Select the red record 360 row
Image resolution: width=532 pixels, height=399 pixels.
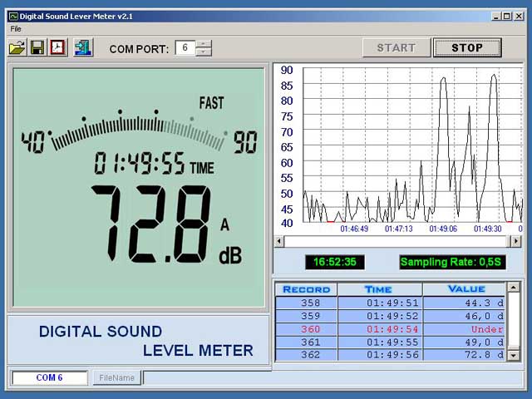[x=390, y=329]
